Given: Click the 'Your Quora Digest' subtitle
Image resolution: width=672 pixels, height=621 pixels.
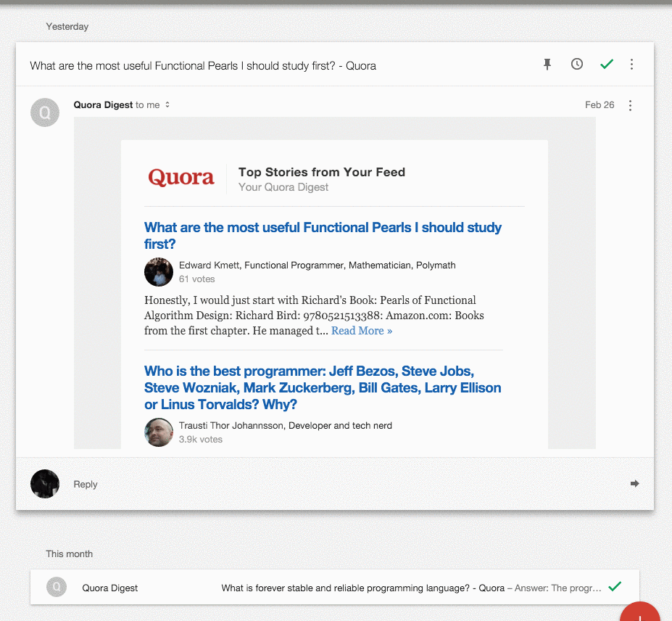Looking at the screenshot, I should (x=283, y=187).
